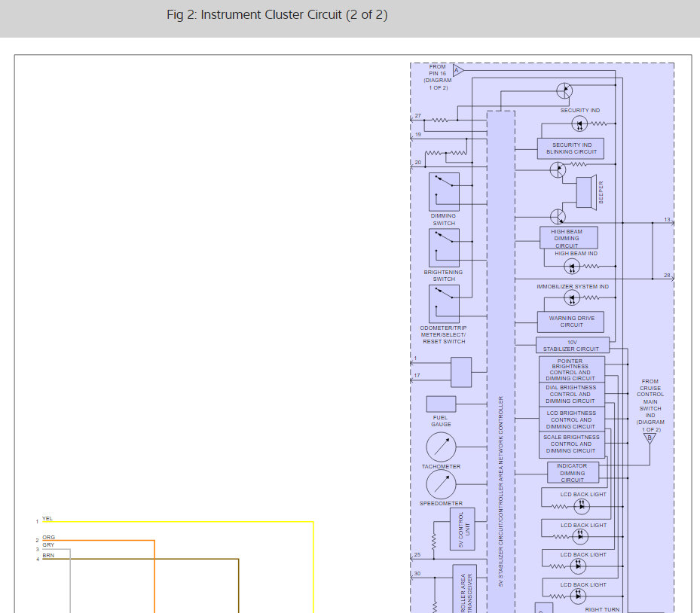
Task: Select the Immobilizer System Ind LED symbol
Action: pos(572,297)
